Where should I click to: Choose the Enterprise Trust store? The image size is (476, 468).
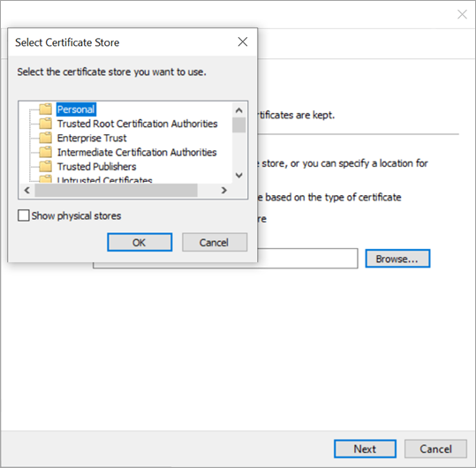[92, 138]
